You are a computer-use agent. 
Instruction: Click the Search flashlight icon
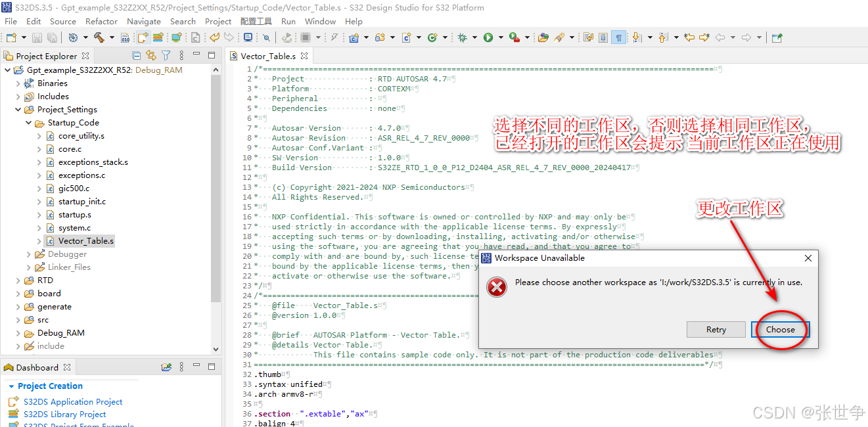point(560,37)
